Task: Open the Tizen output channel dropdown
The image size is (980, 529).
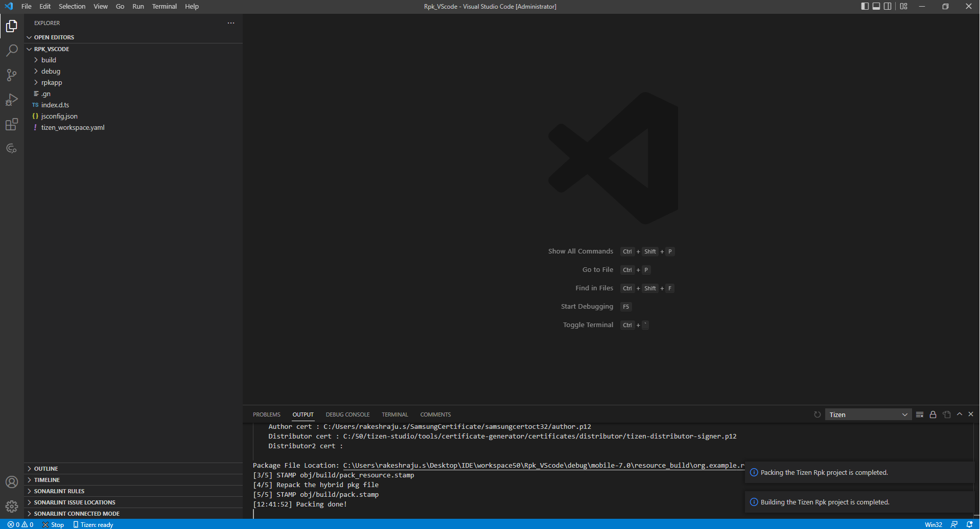Action: point(868,415)
